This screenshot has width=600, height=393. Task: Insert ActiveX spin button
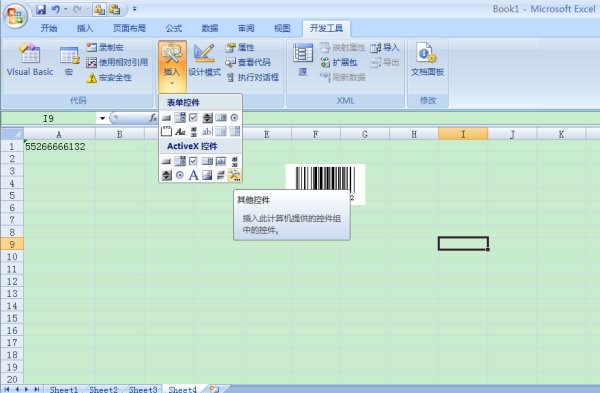click(166, 175)
